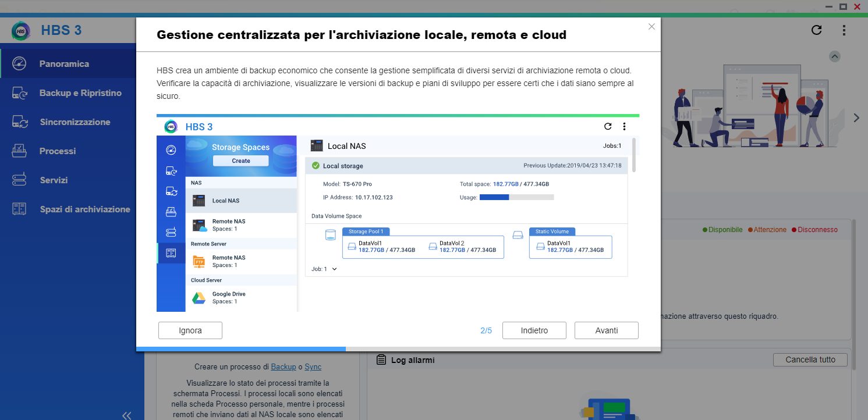Click the 2/5 page indicator
The width and height of the screenshot is (868, 420).
tap(486, 330)
